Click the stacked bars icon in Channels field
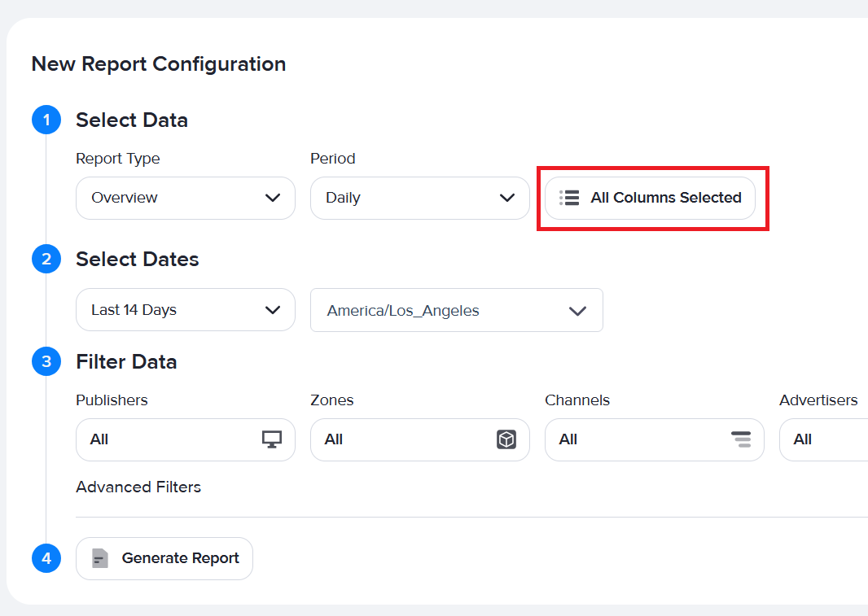 (x=741, y=439)
